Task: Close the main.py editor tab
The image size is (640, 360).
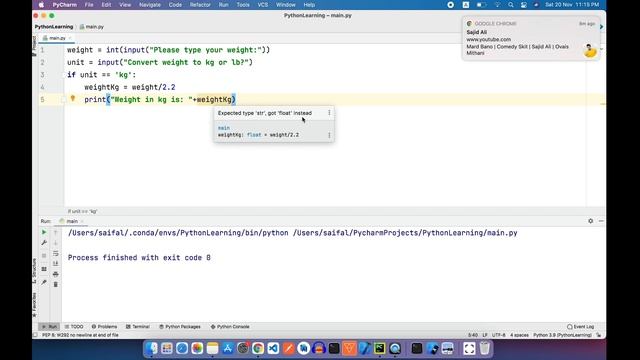Action: pyautogui.click(x=70, y=38)
